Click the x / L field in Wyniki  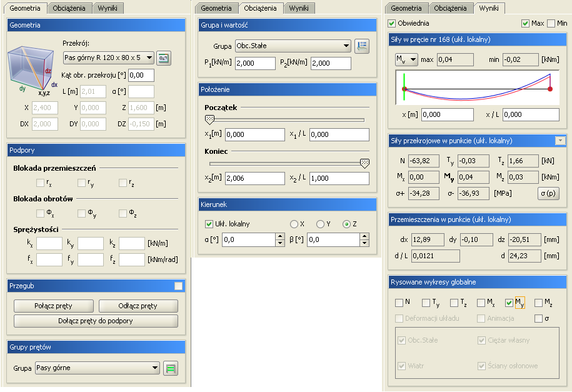(x=531, y=114)
